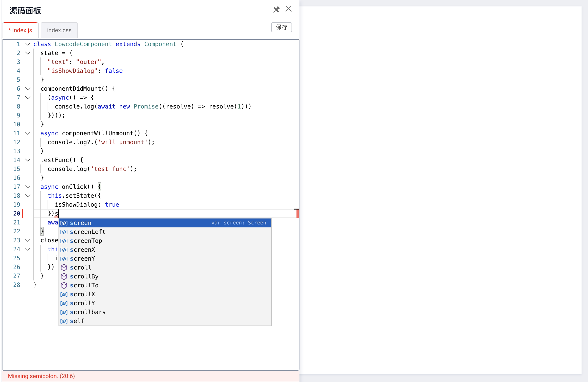Fold the componentDidMount method

[x=28, y=89]
